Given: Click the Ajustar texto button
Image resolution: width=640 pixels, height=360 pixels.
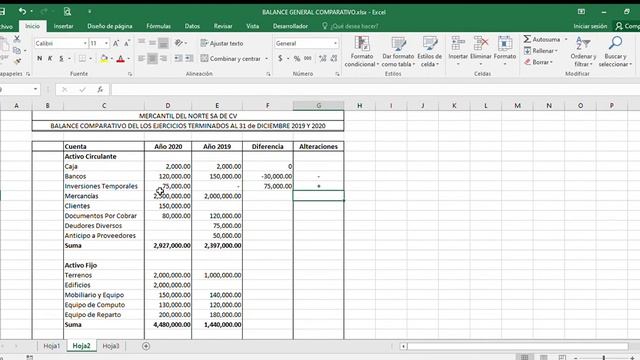Looking at the screenshot, I should (x=222, y=43).
